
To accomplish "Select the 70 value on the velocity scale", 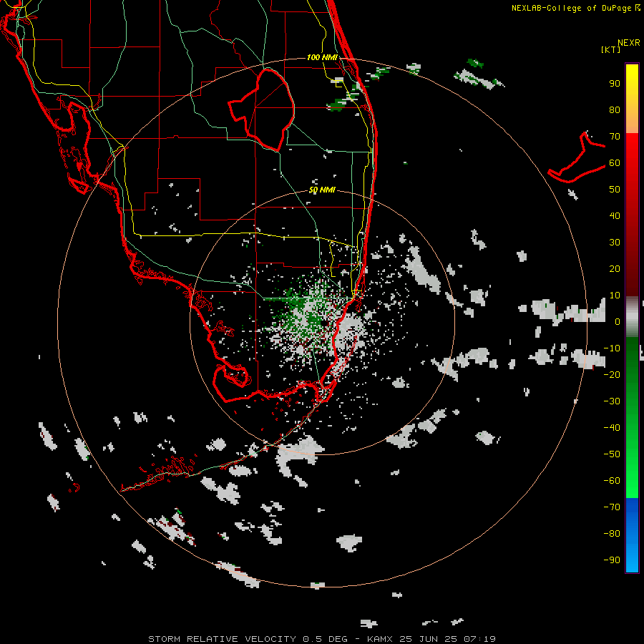I will point(615,137).
